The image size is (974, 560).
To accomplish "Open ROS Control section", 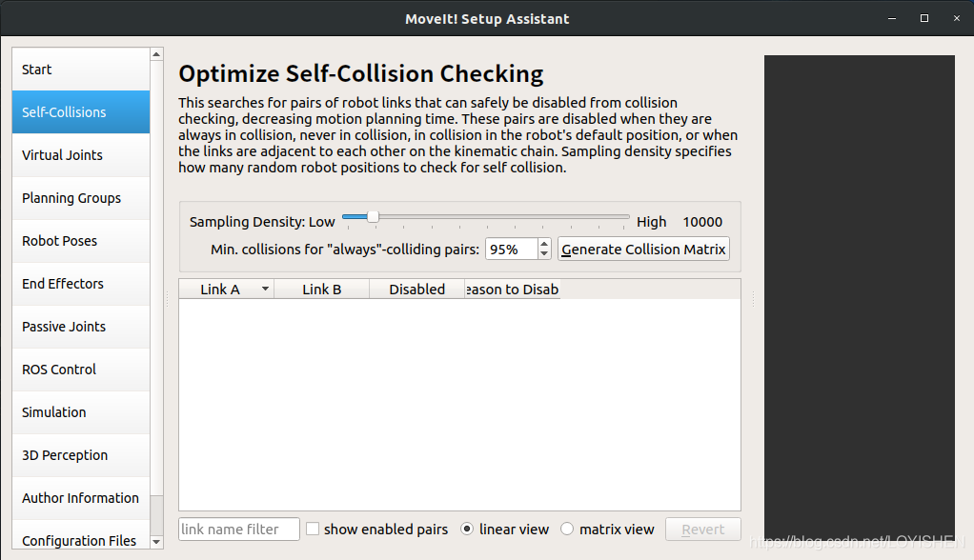I will tap(81, 369).
